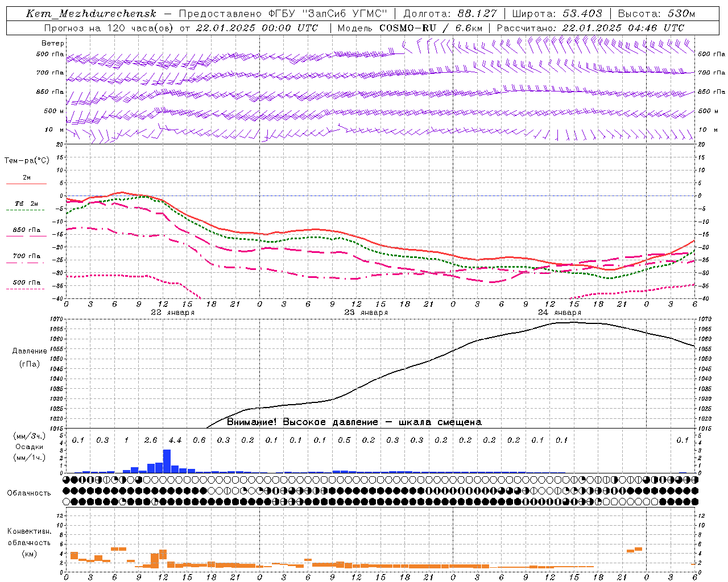Click the Высота: 530м elevation value
The width and height of the screenshot is (728, 582).
click(656, 14)
